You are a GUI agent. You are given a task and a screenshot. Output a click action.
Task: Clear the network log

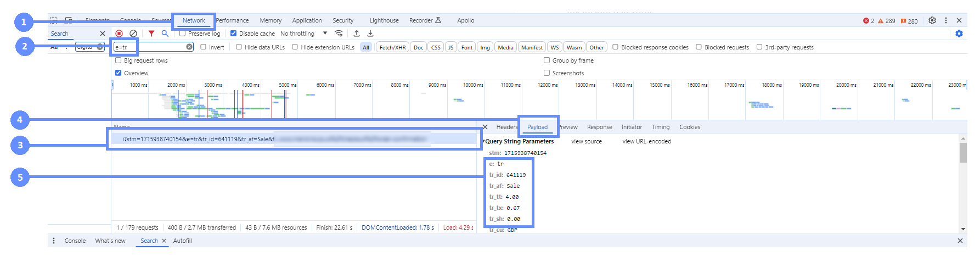tap(133, 34)
